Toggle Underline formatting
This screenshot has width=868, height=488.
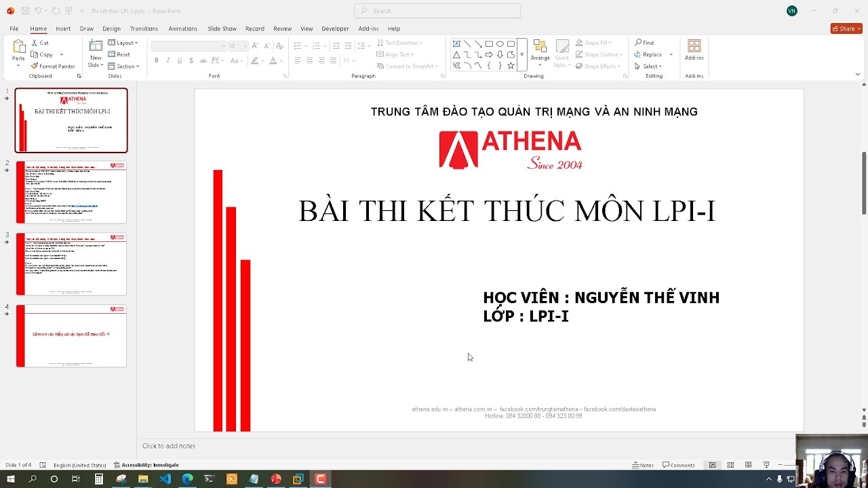[179, 60]
